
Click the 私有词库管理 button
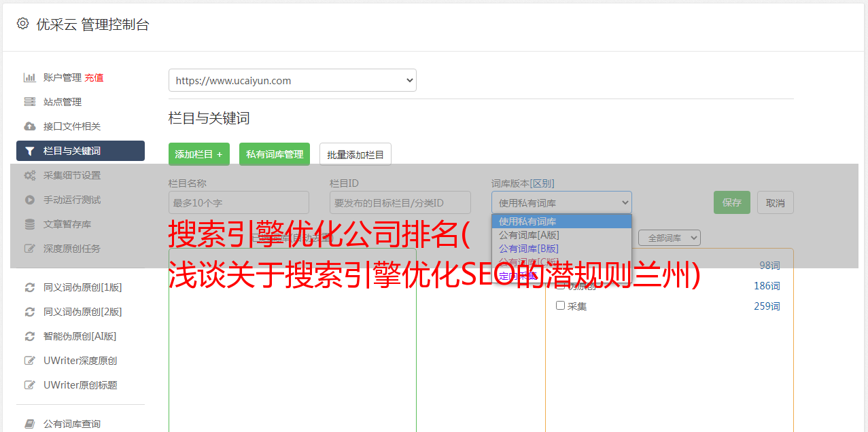click(x=275, y=154)
